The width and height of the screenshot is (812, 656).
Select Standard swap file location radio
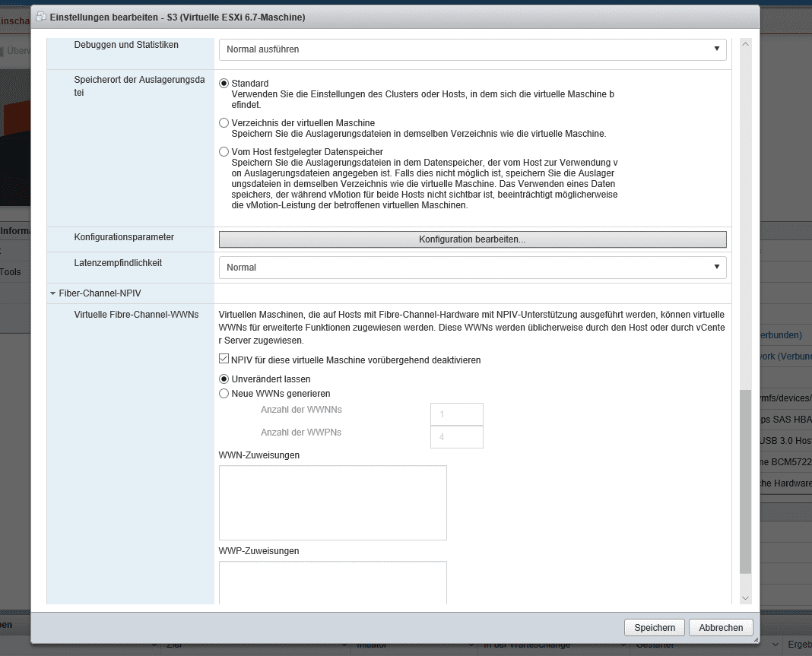(x=224, y=84)
